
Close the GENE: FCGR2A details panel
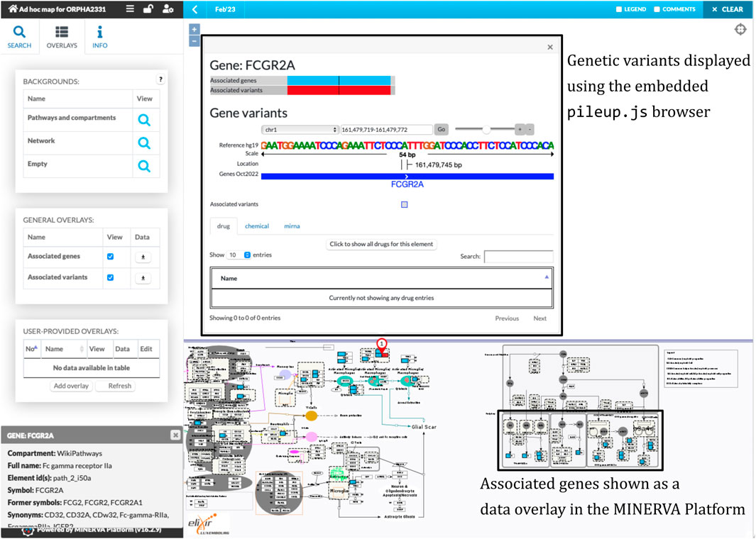click(175, 435)
